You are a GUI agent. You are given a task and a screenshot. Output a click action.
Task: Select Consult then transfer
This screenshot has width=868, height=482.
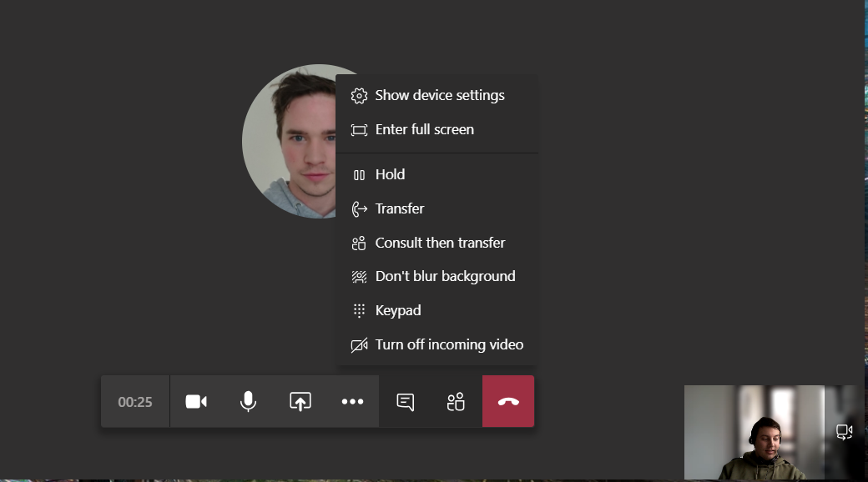440,243
